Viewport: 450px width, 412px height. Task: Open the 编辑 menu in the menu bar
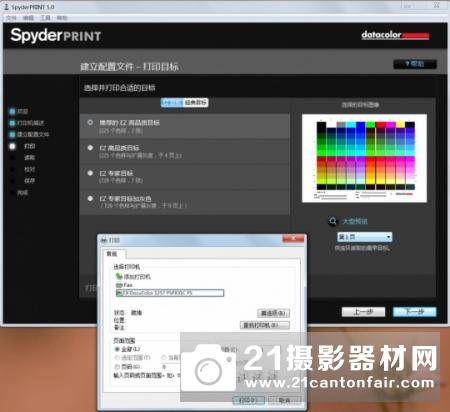(28, 18)
